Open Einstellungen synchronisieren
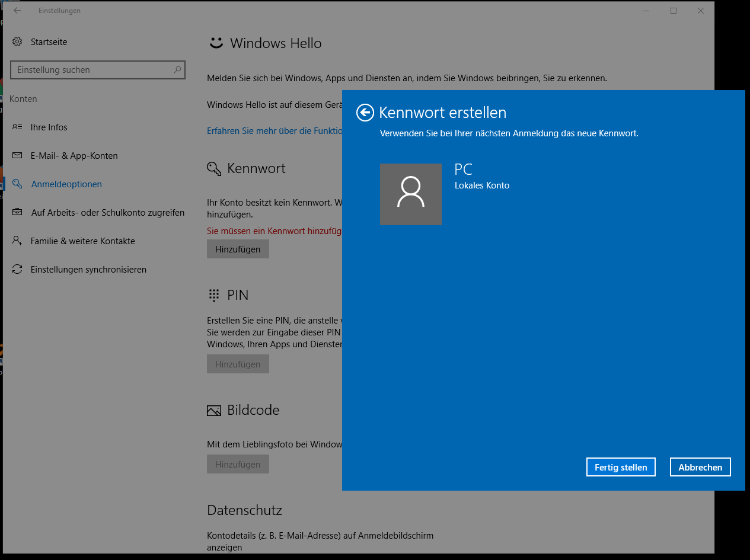Screen dimensions: 750x560 pyautogui.click(x=79, y=270)
